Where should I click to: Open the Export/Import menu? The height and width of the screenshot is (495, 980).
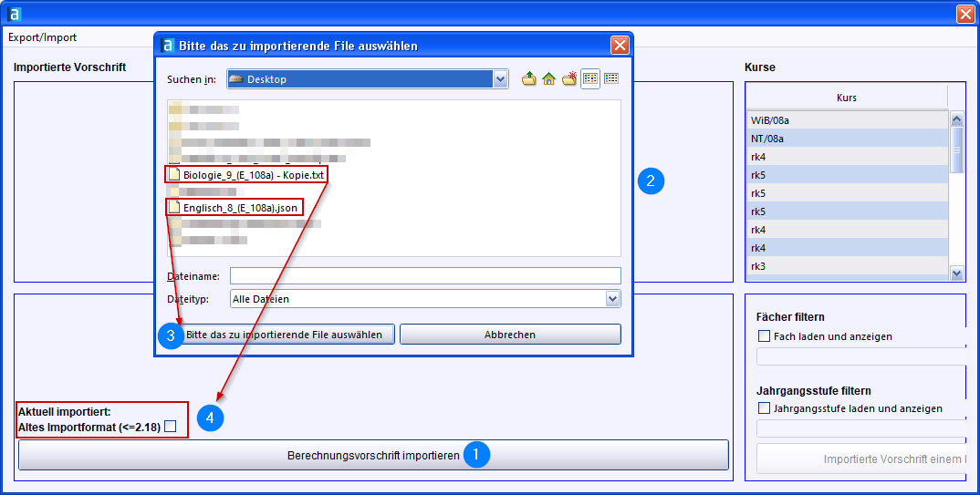[x=43, y=37]
